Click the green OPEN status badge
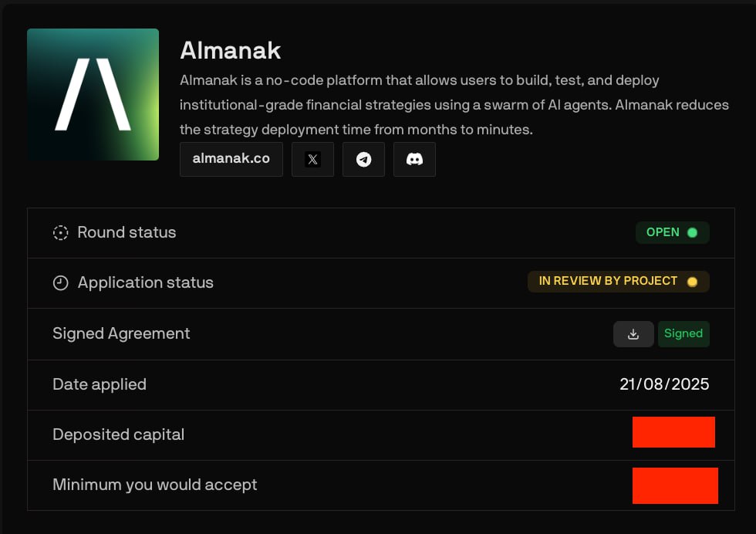The width and height of the screenshot is (756, 534). tap(672, 232)
